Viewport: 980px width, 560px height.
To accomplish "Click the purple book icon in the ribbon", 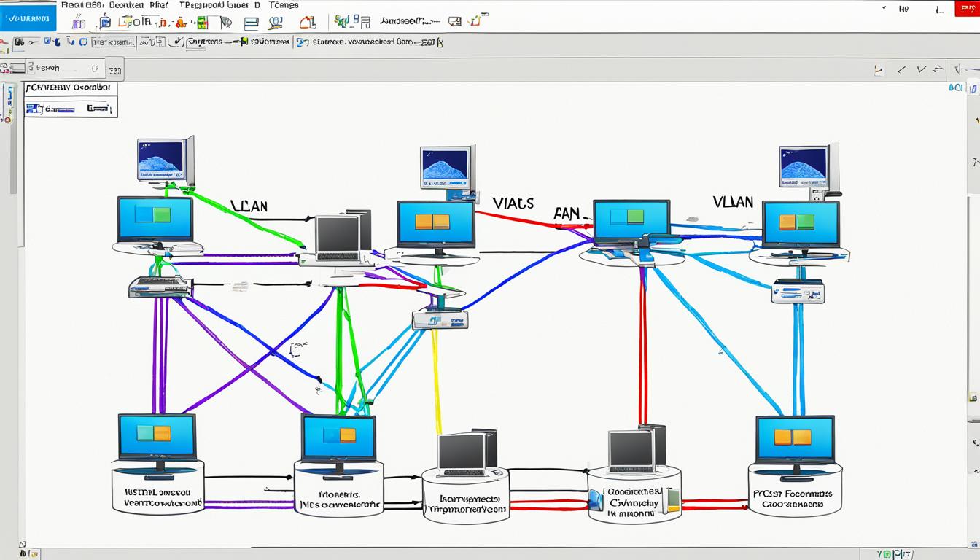I will [79, 23].
